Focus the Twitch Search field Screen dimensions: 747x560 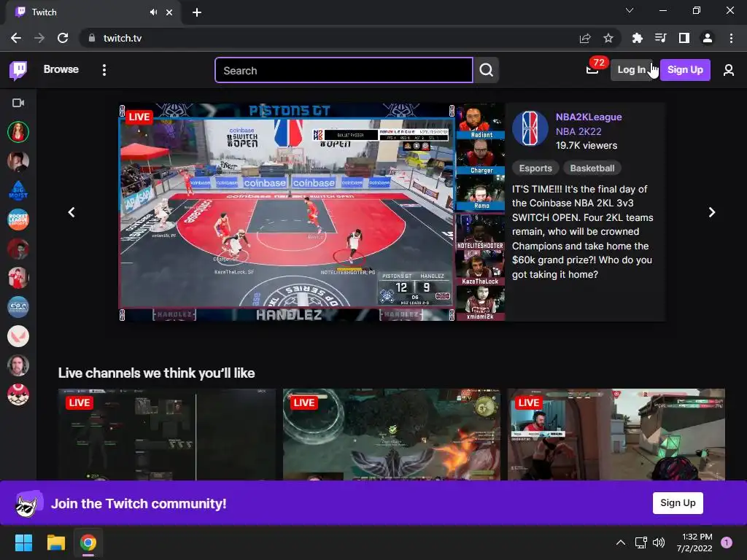344,71
